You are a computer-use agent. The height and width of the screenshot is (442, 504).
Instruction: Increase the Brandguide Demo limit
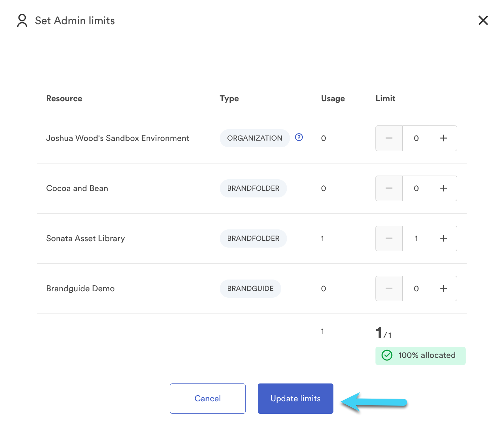[443, 289]
